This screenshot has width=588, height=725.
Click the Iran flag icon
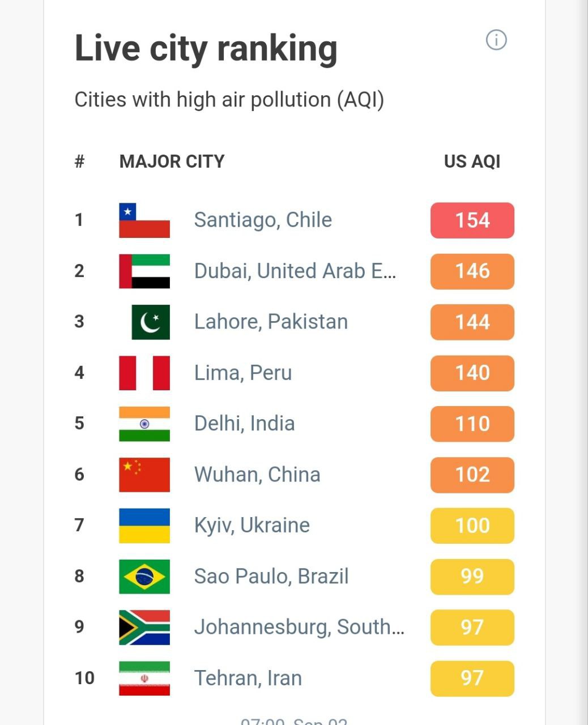[x=144, y=678]
